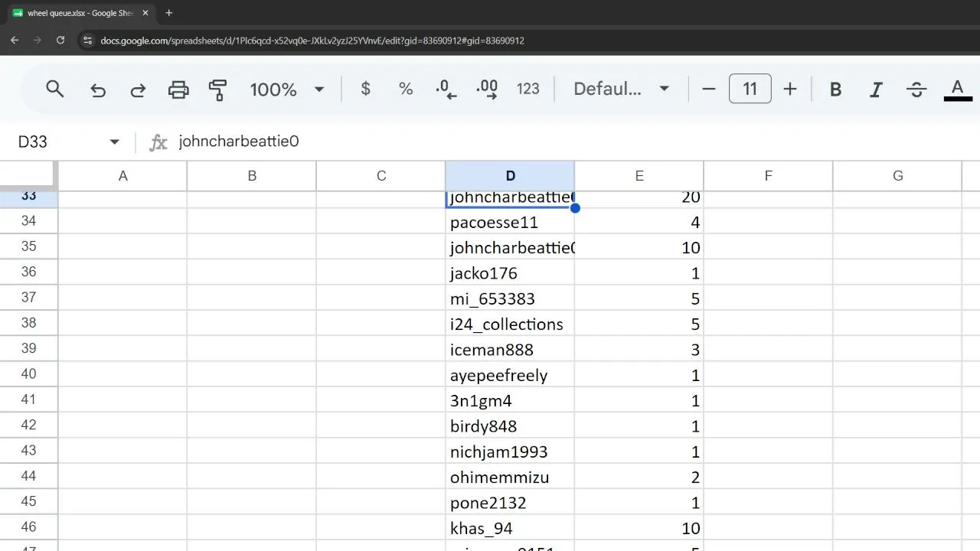Reload the Google Sheets page

click(60, 40)
